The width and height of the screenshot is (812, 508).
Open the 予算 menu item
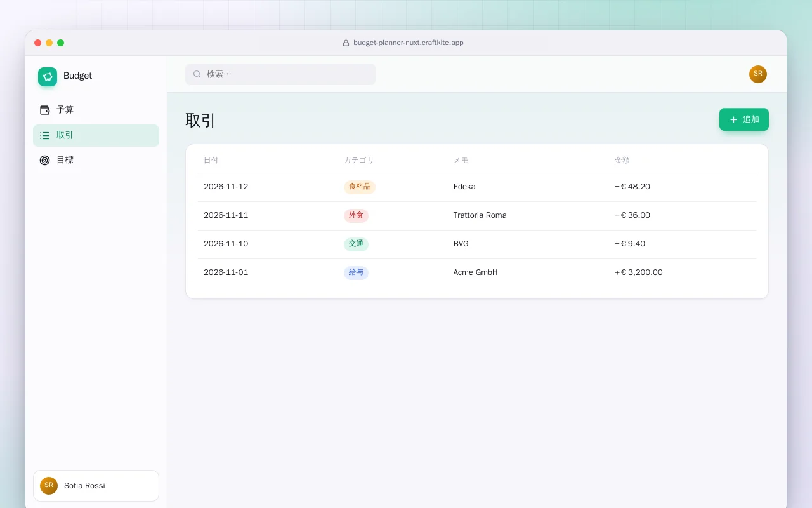coord(96,110)
